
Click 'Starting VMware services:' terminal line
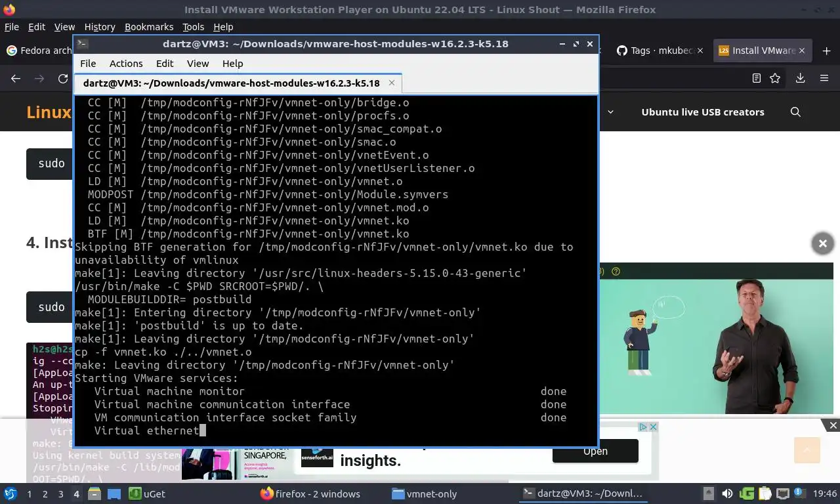[156, 378]
